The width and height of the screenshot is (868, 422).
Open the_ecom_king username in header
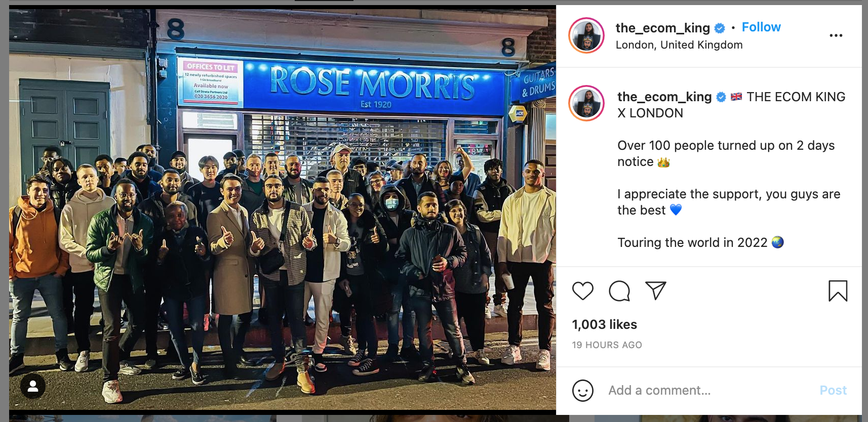(x=662, y=28)
